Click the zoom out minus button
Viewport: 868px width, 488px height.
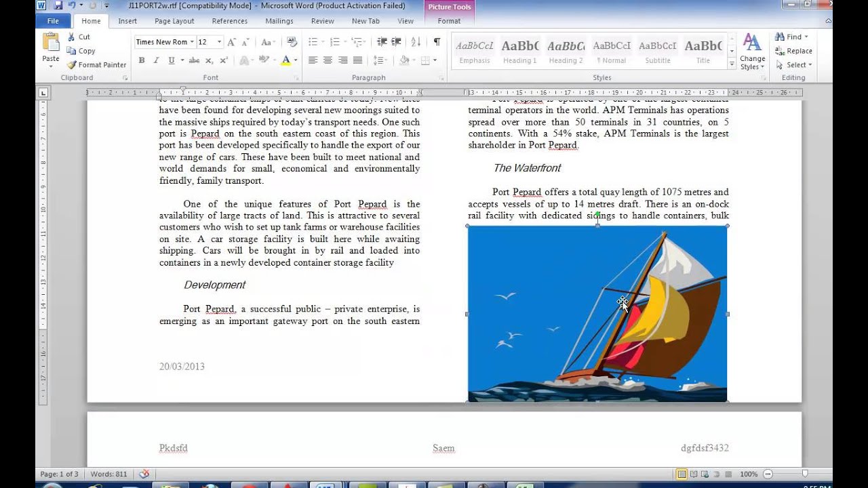point(768,474)
